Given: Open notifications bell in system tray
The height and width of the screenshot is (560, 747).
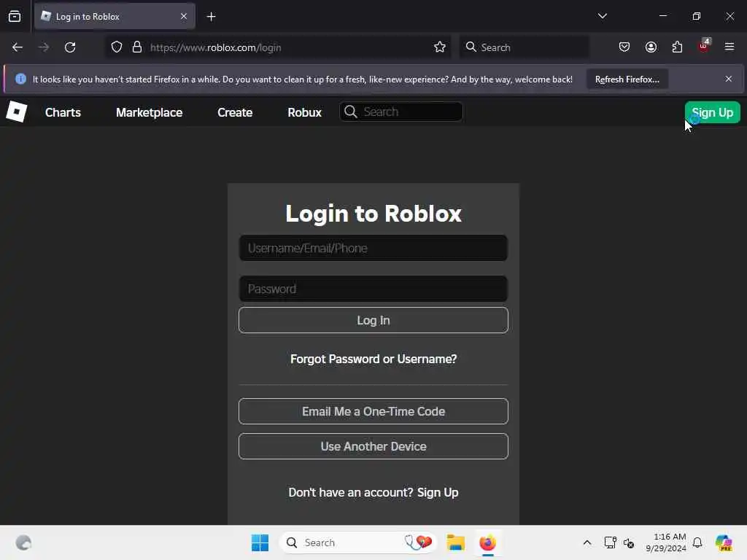Looking at the screenshot, I should click(697, 542).
